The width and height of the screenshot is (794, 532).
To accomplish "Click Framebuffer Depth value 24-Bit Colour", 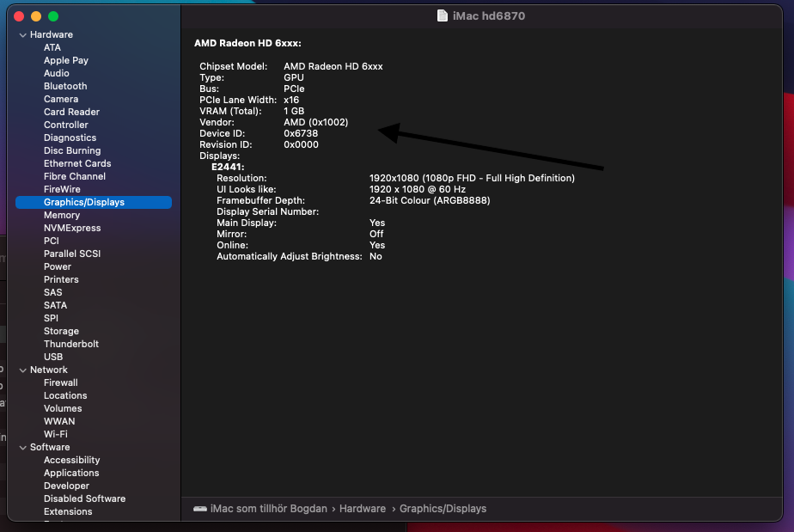I will point(430,200).
